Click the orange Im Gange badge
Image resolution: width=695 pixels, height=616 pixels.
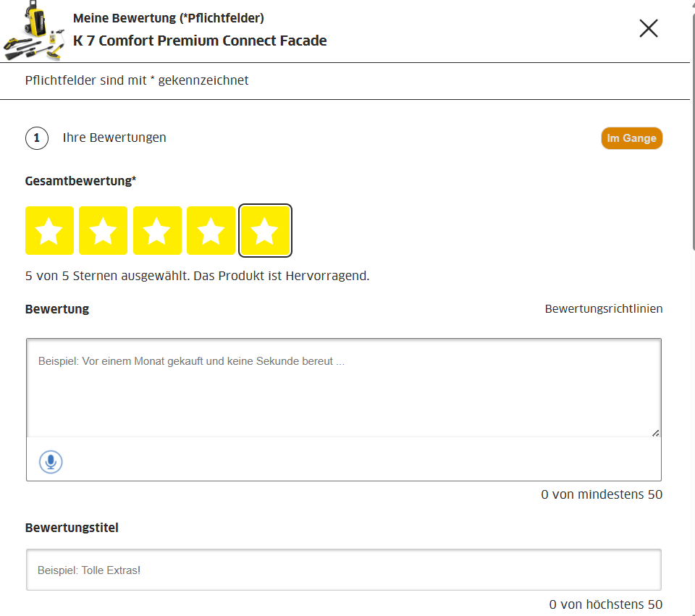(631, 138)
